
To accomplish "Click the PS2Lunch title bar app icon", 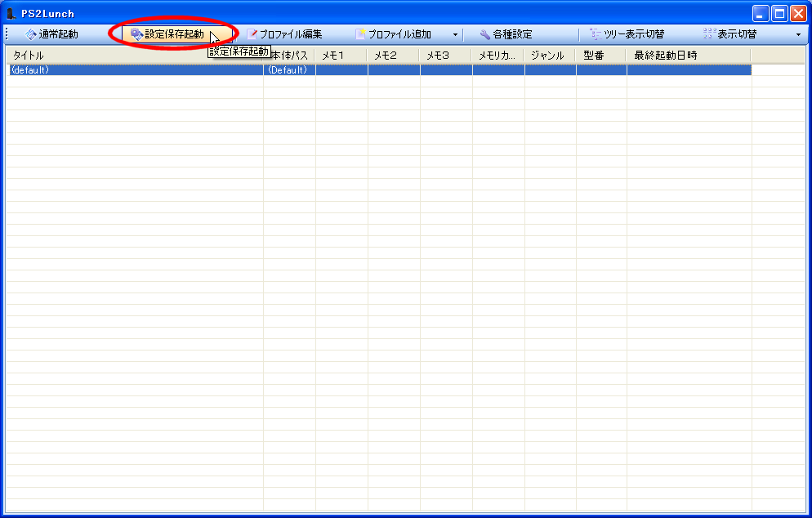I will (x=11, y=13).
